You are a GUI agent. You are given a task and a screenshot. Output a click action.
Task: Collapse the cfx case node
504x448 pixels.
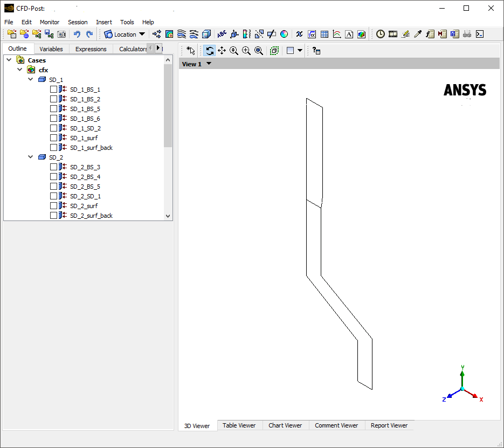point(20,70)
